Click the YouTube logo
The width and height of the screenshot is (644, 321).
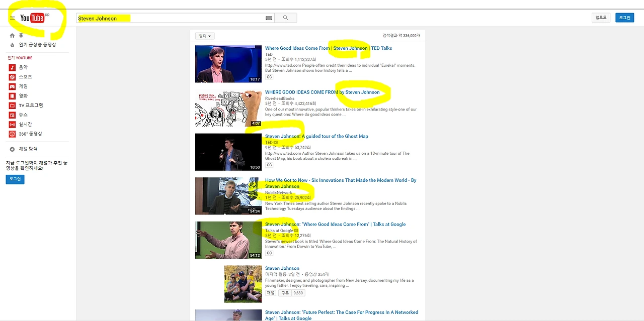click(x=33, y=18)
